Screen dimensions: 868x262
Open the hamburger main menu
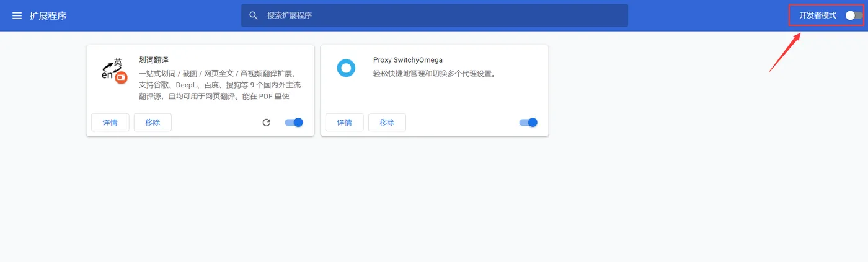(17, 15)
